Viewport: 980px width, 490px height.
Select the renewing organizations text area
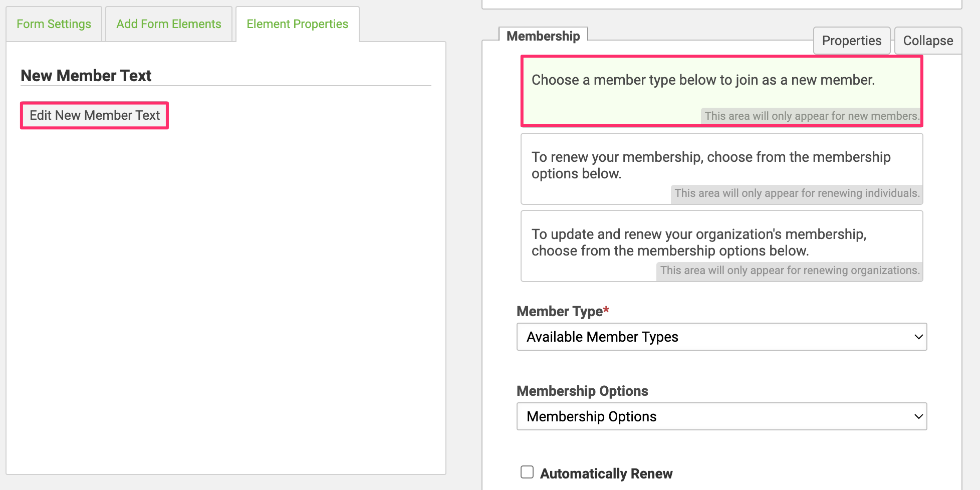(722, 246)
